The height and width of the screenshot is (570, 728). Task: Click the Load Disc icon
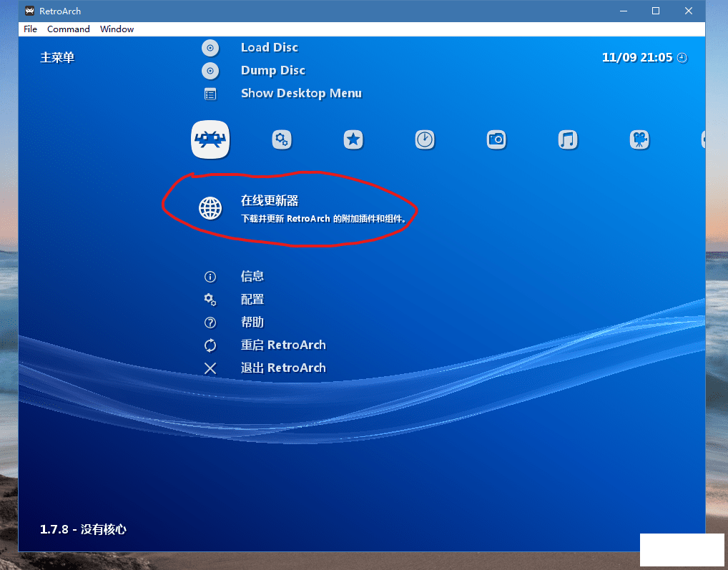click(x=210, y=48)
